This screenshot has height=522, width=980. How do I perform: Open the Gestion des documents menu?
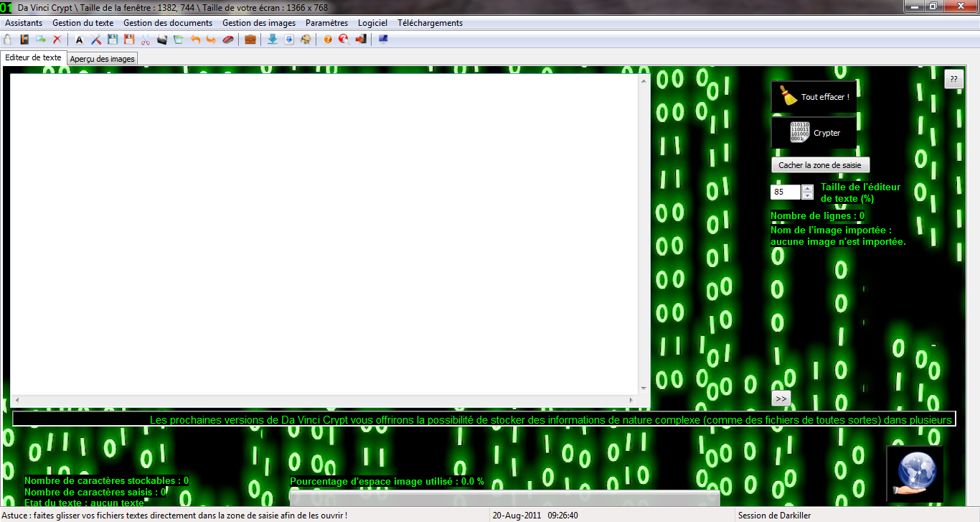coord(168,23)
